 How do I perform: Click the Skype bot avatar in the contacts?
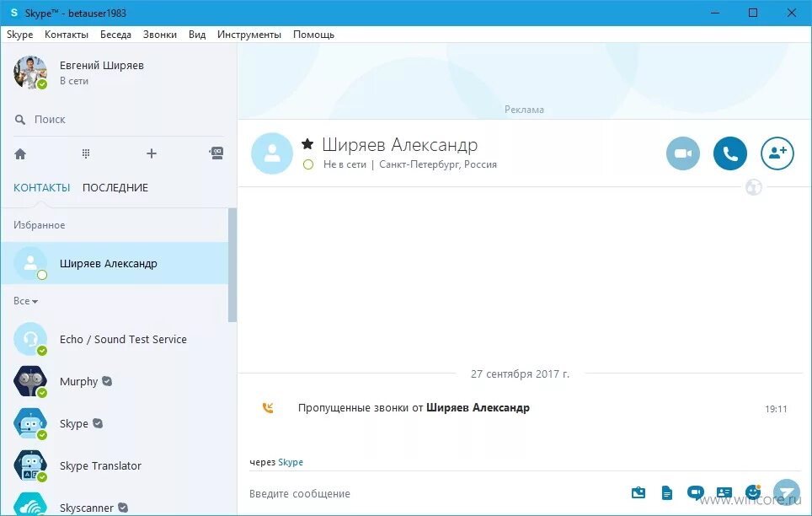30,424
